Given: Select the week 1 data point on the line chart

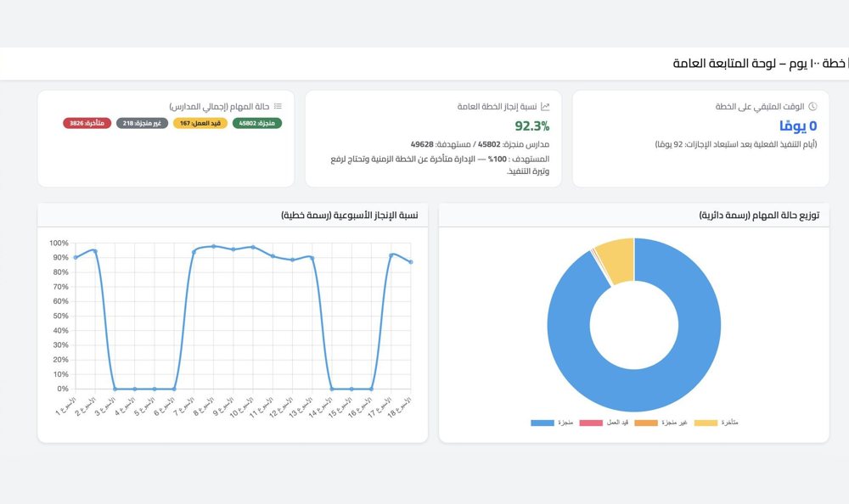Looking at the screenshot, I should click(x=76, y=258).
